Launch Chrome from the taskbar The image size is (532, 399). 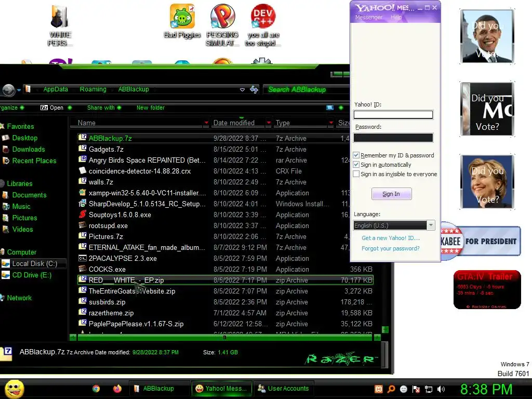(96, 389)
